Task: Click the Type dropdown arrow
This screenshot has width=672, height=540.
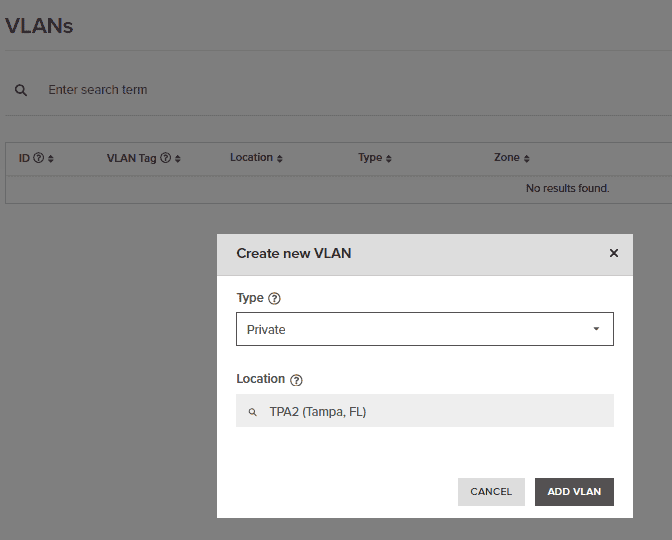Action: pyautogui.click(x=596, y=329)
